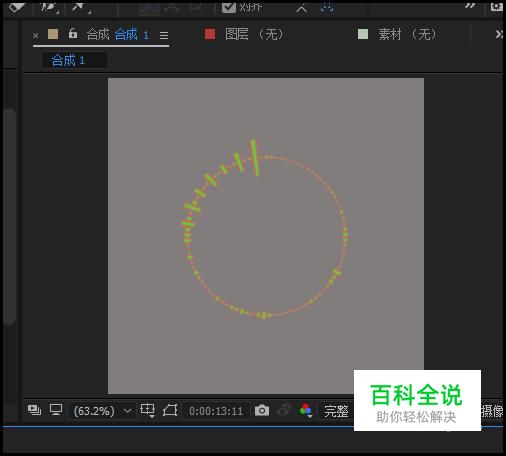This screenshot has width=506, height=456.
Task: Select the Eraser tool in toolbar
Action: coord(17,7)
